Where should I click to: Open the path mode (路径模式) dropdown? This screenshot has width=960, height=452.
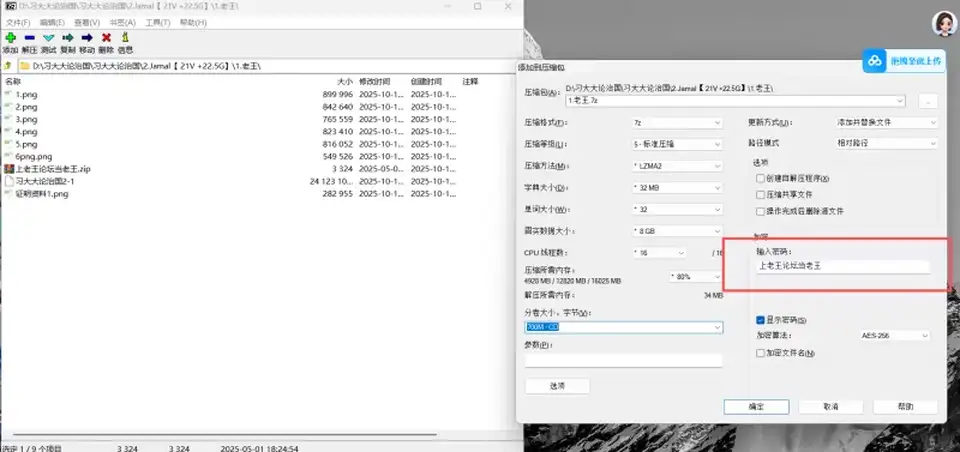pos(887,143)
